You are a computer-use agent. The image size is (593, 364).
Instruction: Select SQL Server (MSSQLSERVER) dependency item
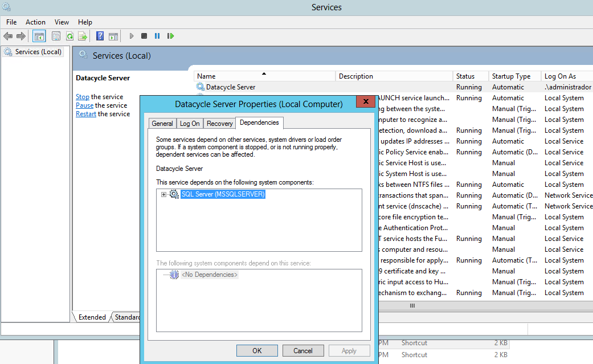[223, 194]
